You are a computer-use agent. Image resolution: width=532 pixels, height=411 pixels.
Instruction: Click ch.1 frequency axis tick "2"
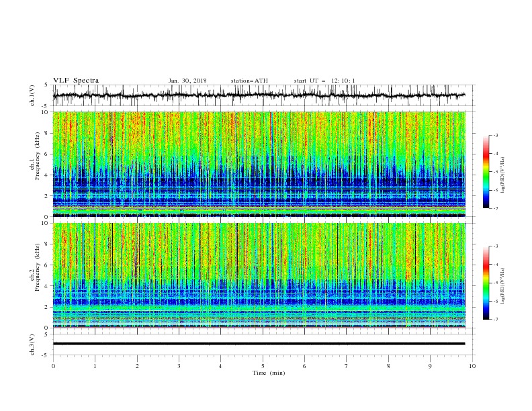[46, 196]
